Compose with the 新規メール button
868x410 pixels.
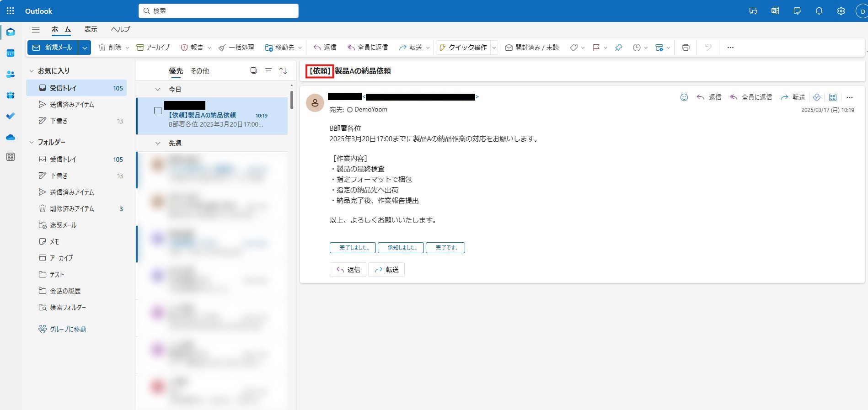[53, 48]
